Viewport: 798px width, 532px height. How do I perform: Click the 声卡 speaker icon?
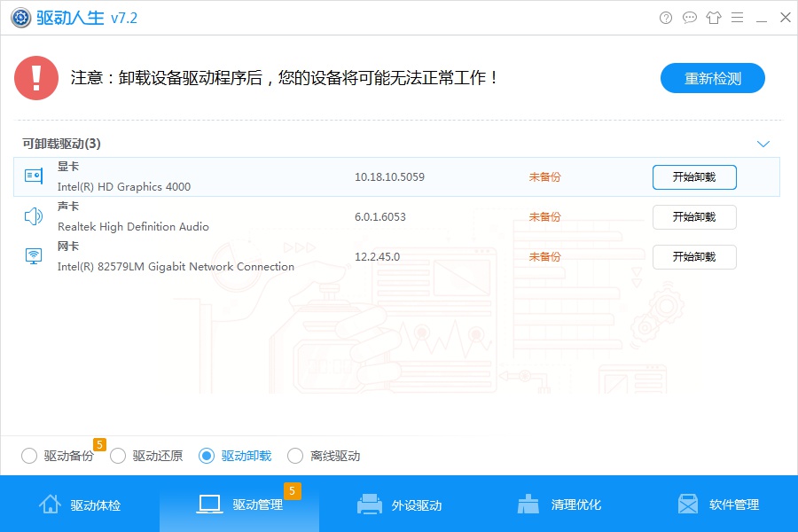click(33, 215)
